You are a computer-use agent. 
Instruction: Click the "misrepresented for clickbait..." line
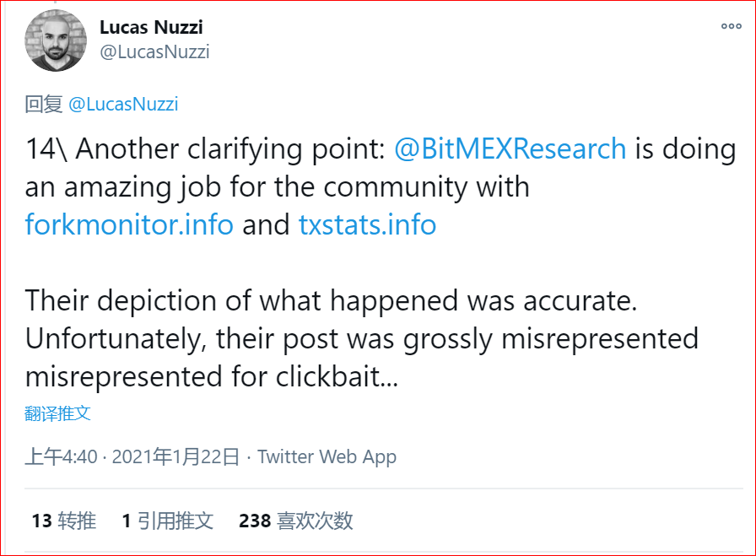click(x=211, y=376)
